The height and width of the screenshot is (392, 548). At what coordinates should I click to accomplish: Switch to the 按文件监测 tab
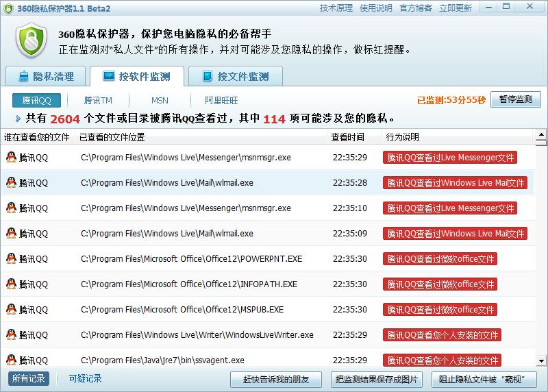pos(236,76)
